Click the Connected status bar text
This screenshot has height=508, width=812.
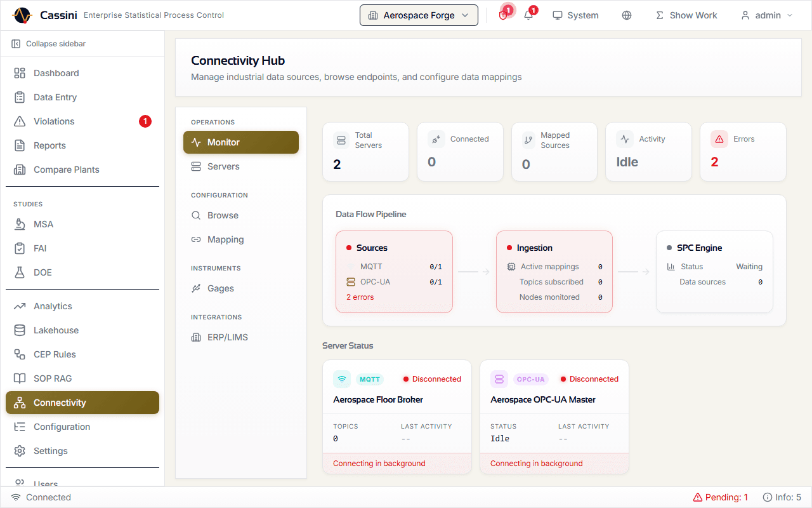pyautogui.click(x=48, y=497)
